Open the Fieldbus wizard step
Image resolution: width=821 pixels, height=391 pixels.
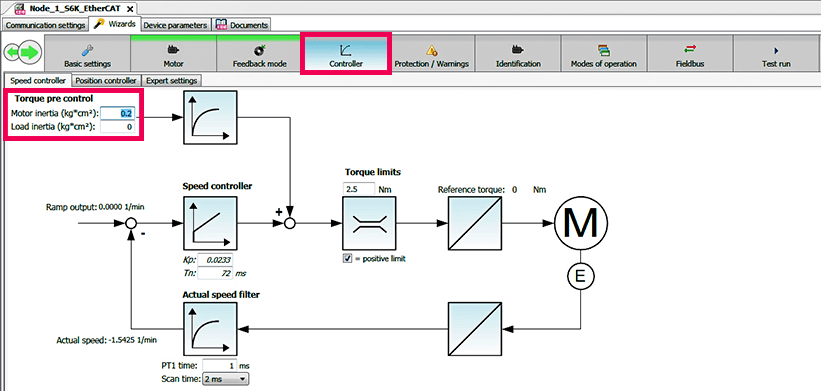690,53
